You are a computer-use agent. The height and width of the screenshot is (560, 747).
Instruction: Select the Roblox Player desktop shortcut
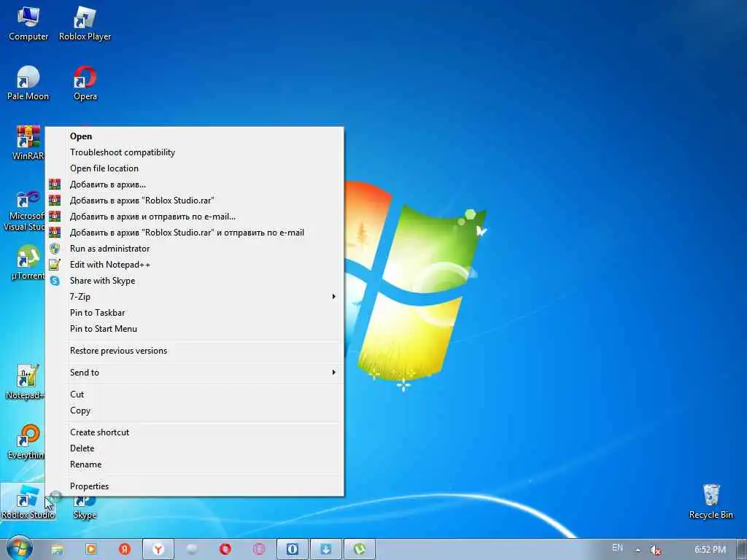[x=85, y=24]
